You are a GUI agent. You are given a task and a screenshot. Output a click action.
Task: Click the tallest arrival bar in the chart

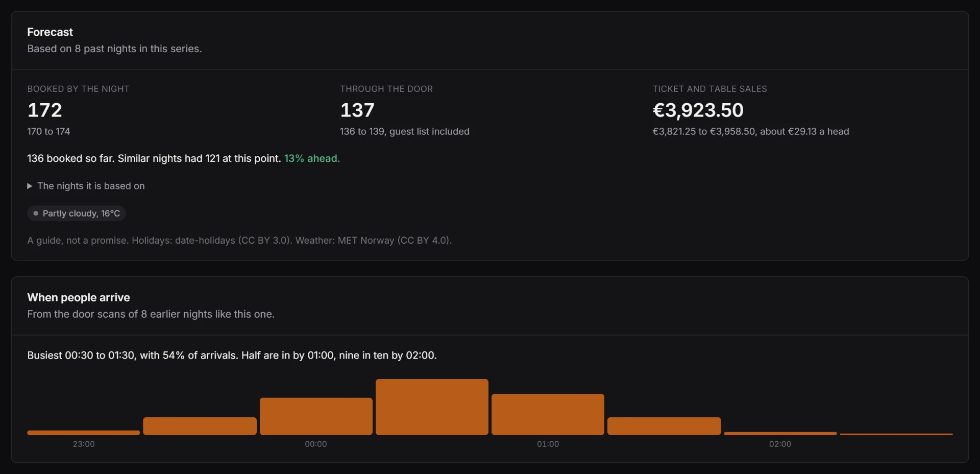[432, 407]
